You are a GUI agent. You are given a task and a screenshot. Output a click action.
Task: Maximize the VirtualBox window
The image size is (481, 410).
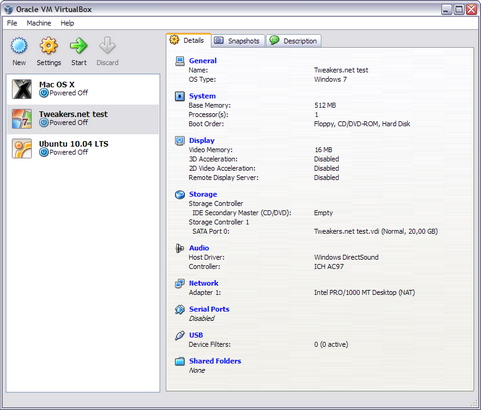point(459,9)
